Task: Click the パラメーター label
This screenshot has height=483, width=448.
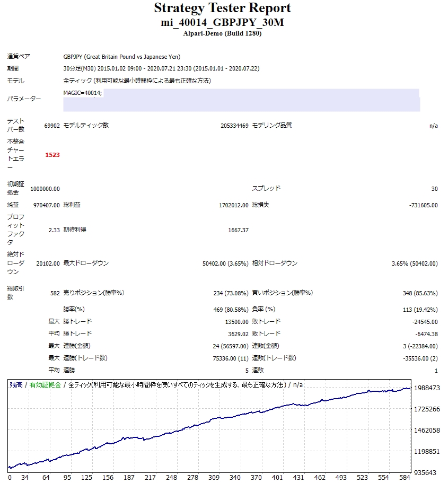Action: [24, 99]
